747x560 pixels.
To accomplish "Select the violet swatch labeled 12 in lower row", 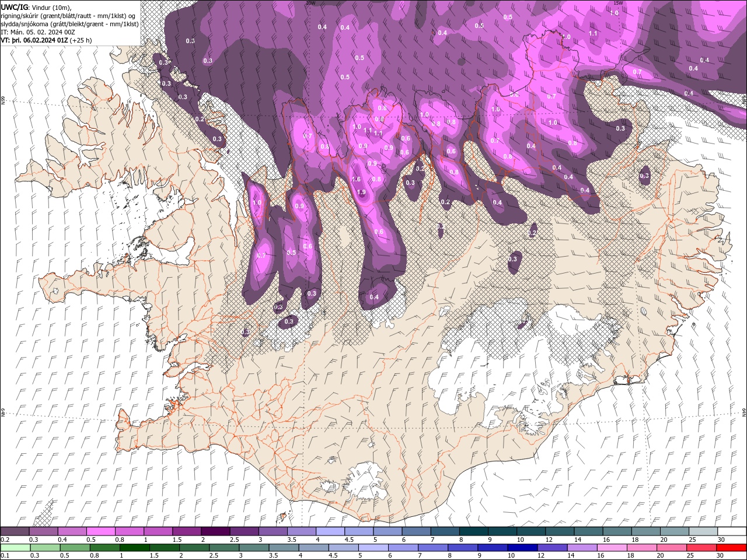I will click(552, 548).
